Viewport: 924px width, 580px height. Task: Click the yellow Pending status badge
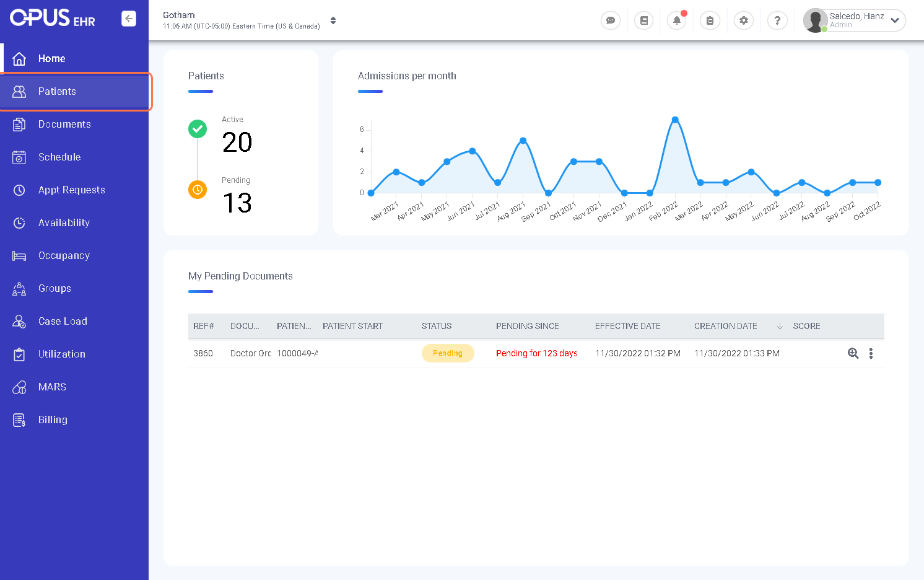448,353
